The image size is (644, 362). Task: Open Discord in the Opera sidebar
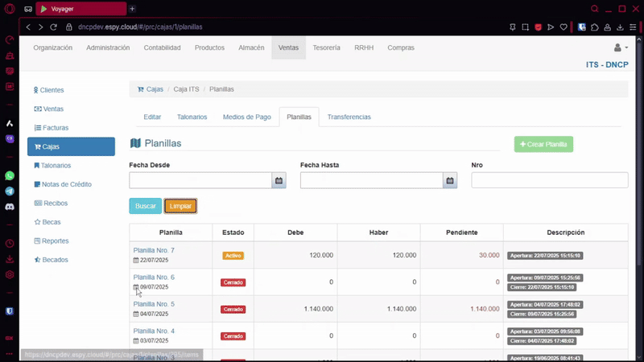click(x=10, y=207)
